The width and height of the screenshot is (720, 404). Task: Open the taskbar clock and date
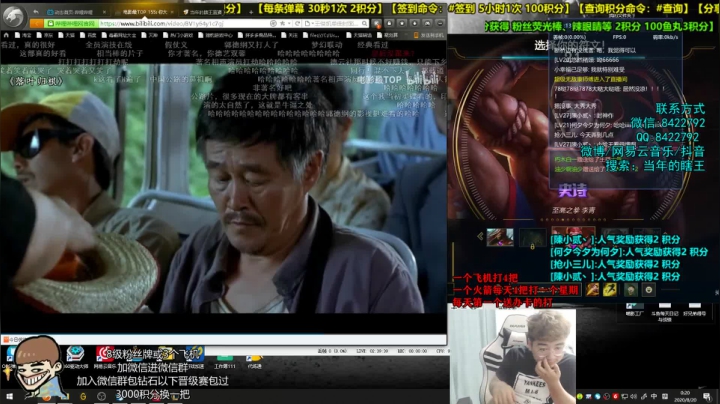tap(685, 396)
